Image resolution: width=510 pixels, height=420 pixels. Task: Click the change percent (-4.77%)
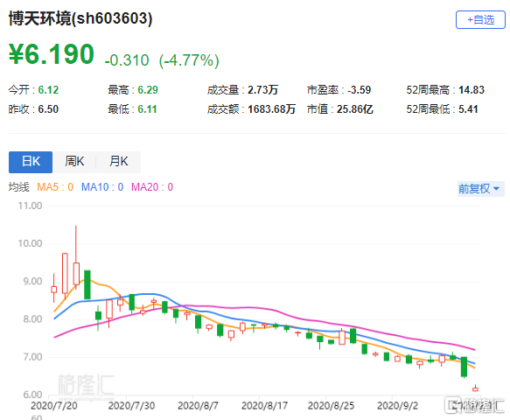[189, 60]
